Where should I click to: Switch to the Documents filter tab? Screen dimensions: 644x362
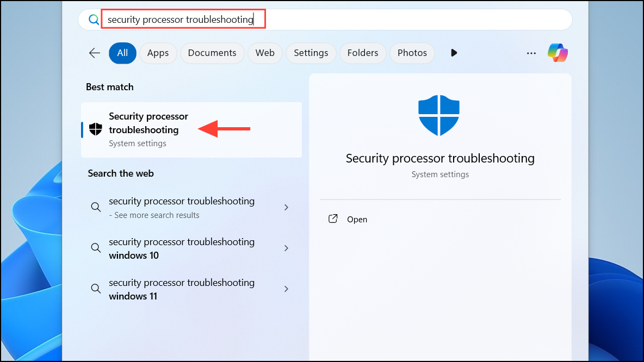tap(212, 53)
